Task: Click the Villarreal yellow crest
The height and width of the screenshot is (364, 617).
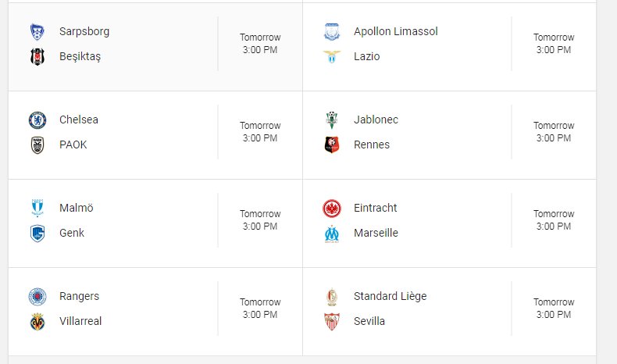Action: (37, 322)
